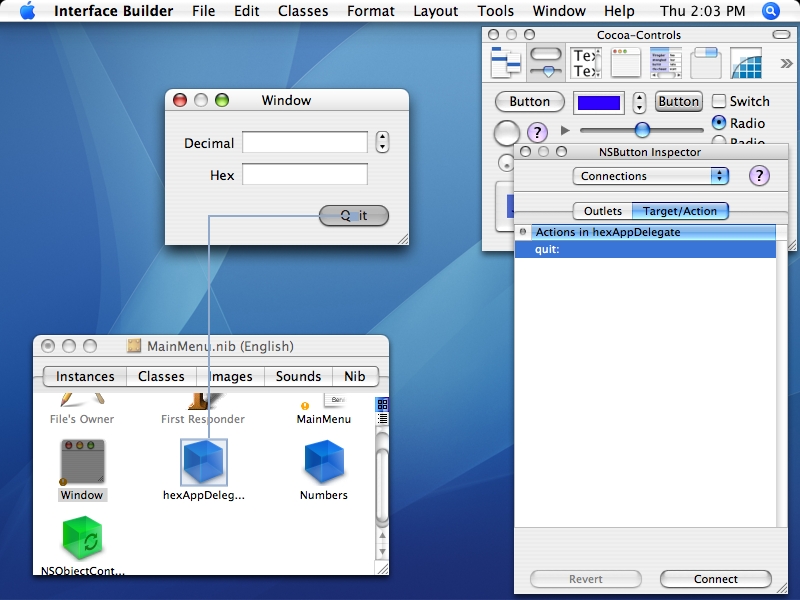Open the Images tab in MainMenu.nib
The height and width of the screenshot is (600, 800).
(231, 377)
